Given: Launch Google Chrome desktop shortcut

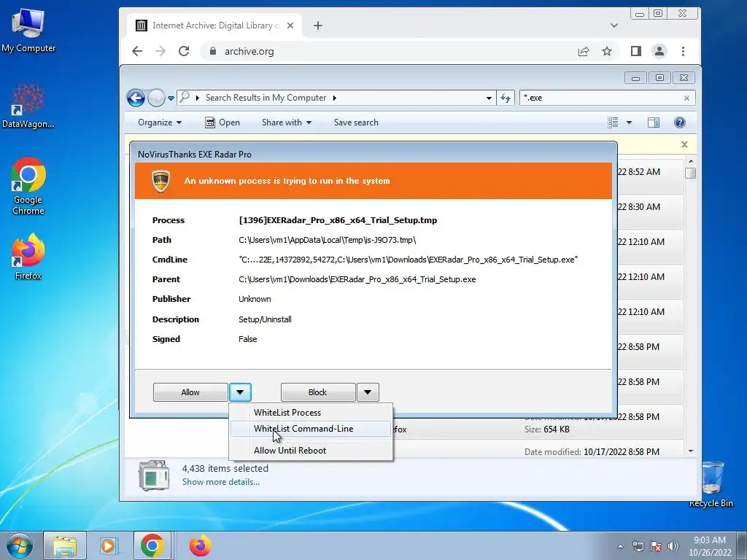Looking at the screenshot, I should (28, 186).
